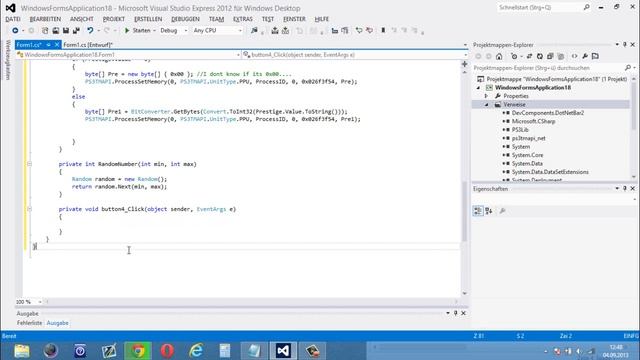Open the BEARBEITEN menu

(45, 19)
